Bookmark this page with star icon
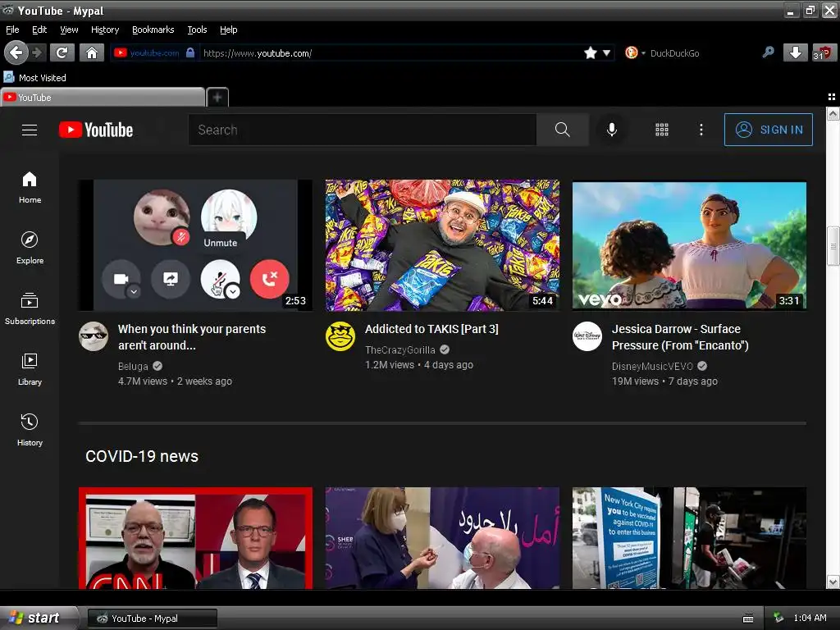This screenshot has height=630, width=840. click(x=591, y=52)
